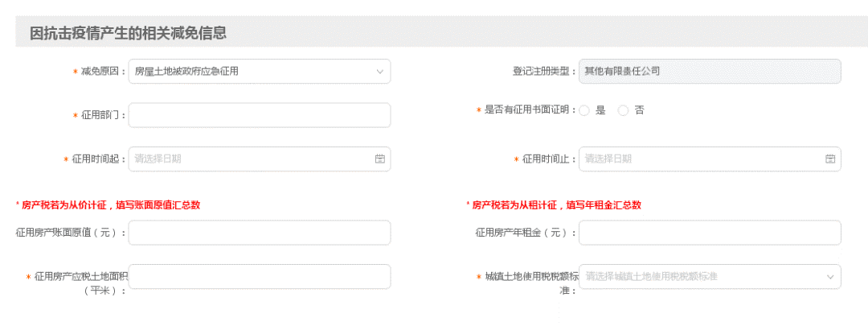The image size is (868, 326).
Task: Click the 减免原因 field label
Action: pos(104,72)
